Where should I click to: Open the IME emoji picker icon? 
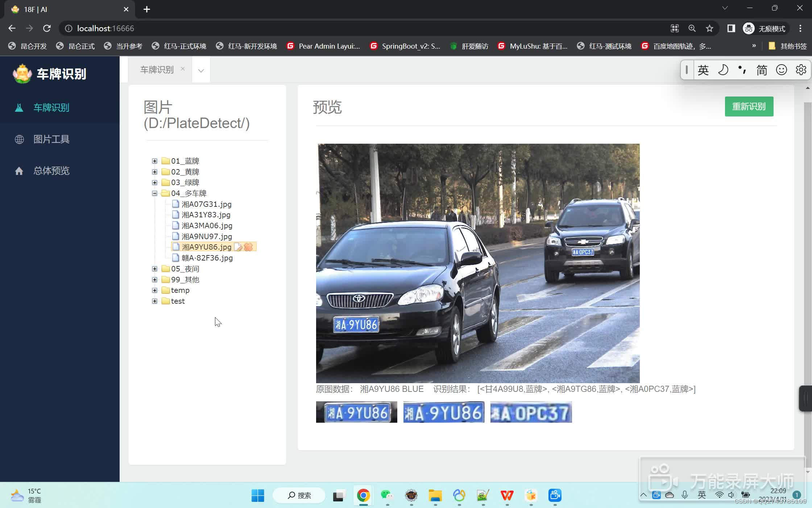pos(782,70)
